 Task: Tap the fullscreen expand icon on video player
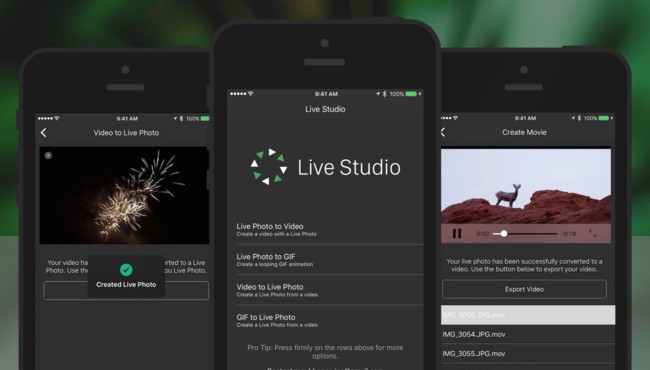coord(593,234)
